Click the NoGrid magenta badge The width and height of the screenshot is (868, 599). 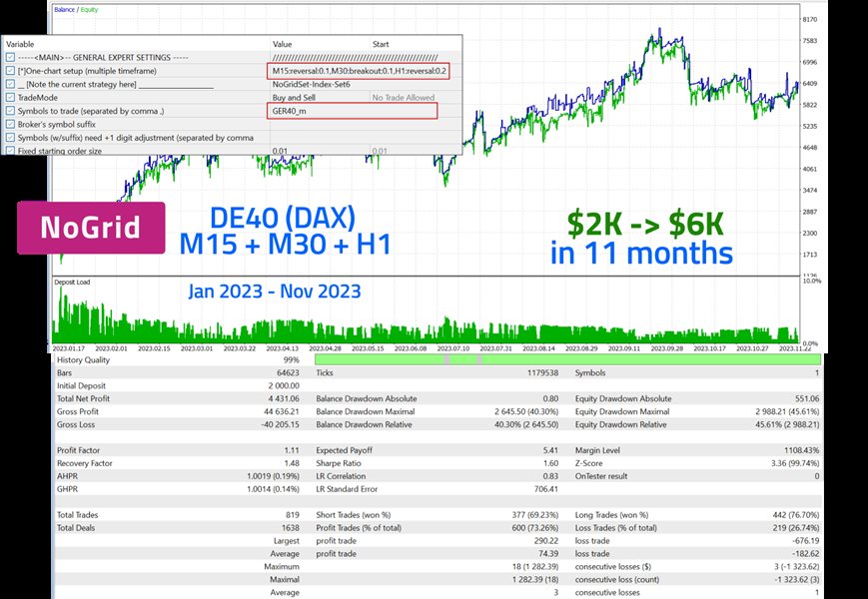91,228
